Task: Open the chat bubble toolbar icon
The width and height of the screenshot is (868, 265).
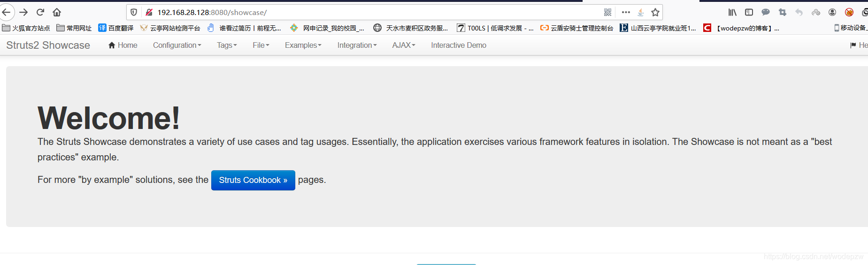Action: tap(766, 12)
